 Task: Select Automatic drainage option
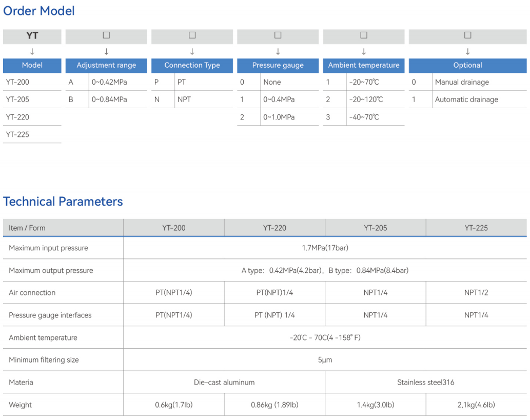pos(466,99)
